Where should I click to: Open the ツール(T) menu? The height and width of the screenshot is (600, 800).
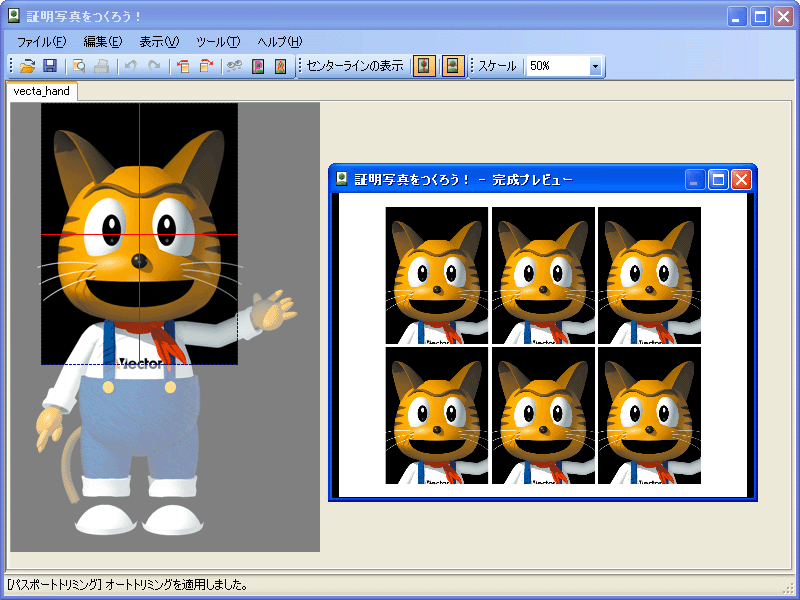[218, 42]
